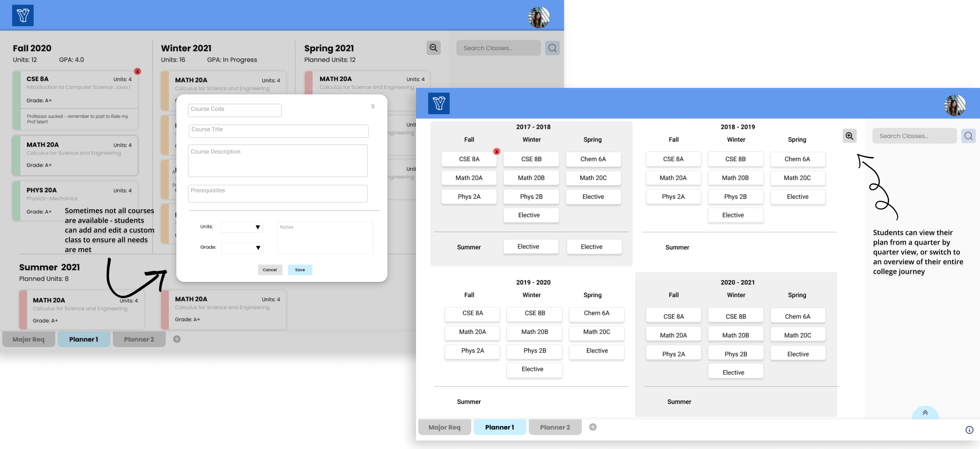Click professor note on CSE 8A card
The height and width of the screenshot is (449, 980).
(x=77, y=119)
